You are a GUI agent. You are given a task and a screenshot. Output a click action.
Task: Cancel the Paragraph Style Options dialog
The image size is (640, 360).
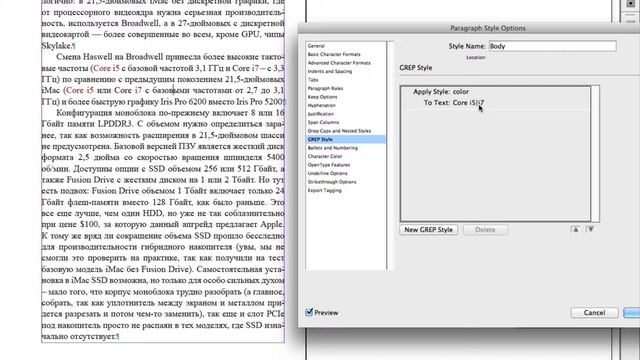click(x=594, y=313)
